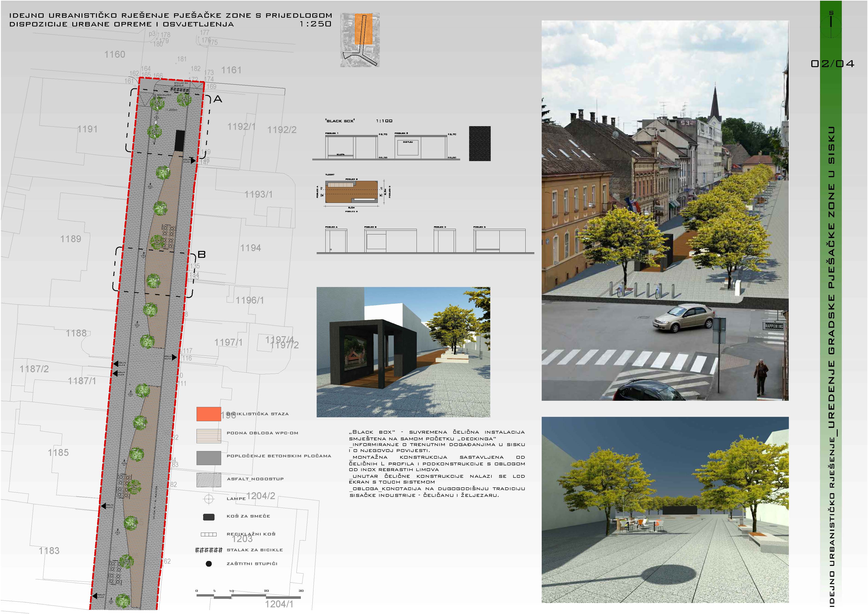Viewport: 868px width, 614px height.
Task: Click the bicycle rack legend symbol
Action: [x=209, y=550]
